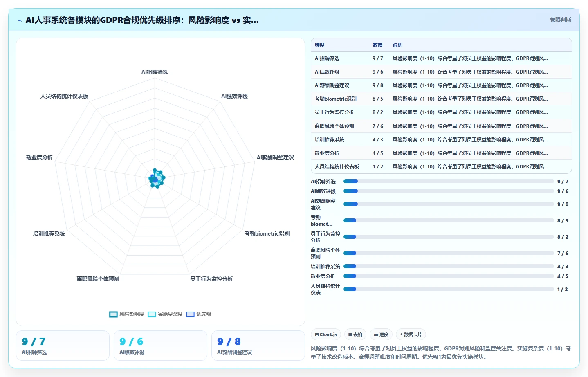
Task: Select the 表格 tag
Action: click(x=355, y=334)
